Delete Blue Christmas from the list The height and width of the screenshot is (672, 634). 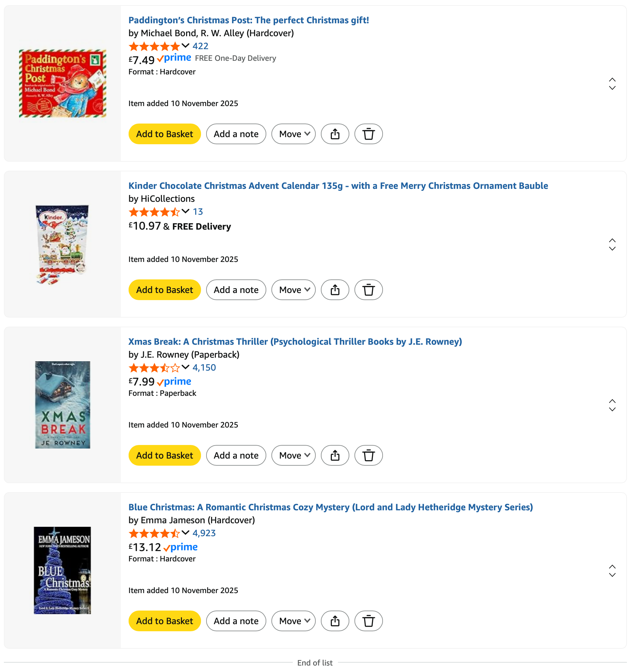(368, 621)
